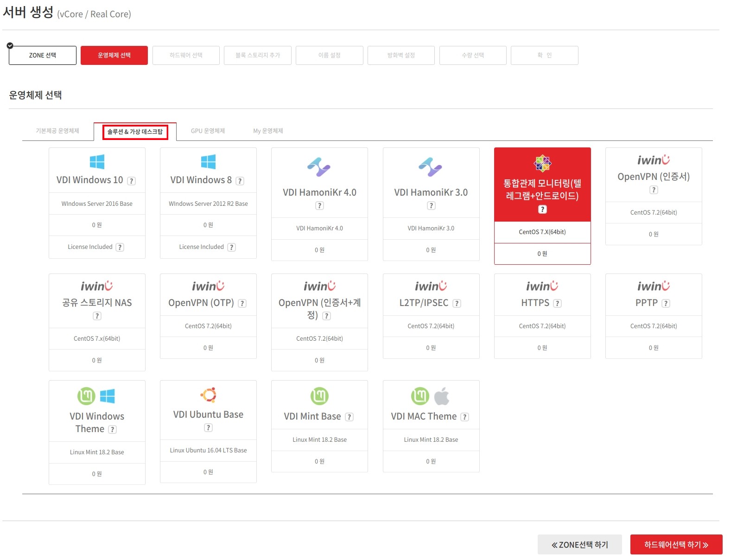The image size is (737, 560).
Task: Click the iwinv logo on OpenVPN (OTP) card
Action: pos(208,286)
